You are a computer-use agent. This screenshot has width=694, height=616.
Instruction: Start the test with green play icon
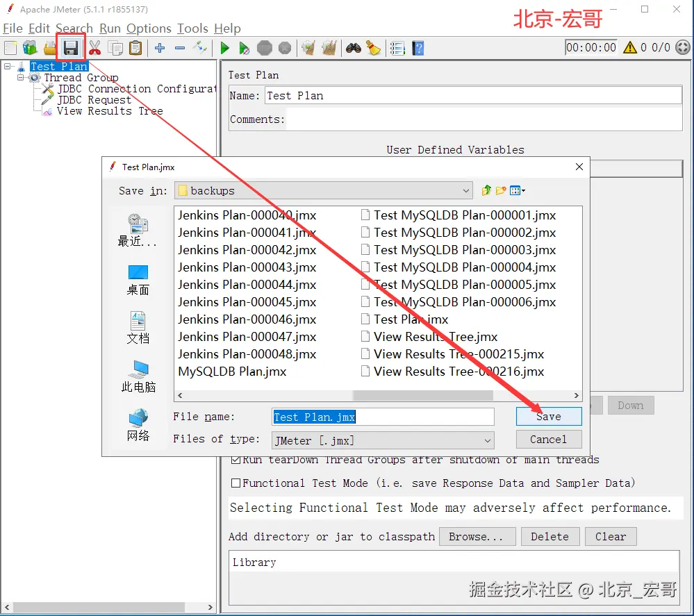(224, 48)
